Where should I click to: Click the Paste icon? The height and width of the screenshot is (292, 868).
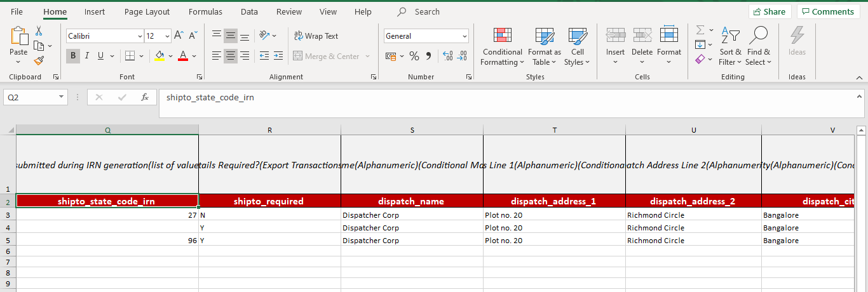18,36
